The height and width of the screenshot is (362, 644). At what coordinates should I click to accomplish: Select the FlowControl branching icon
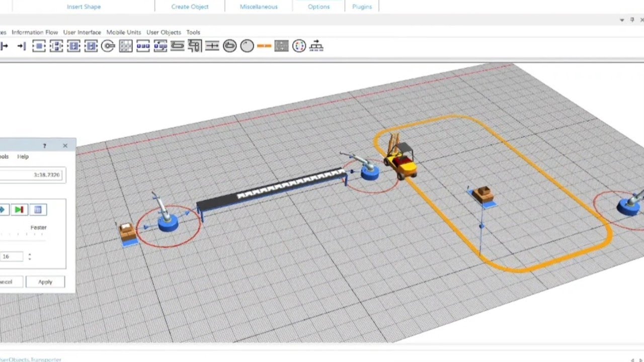(x=316, y=46)
